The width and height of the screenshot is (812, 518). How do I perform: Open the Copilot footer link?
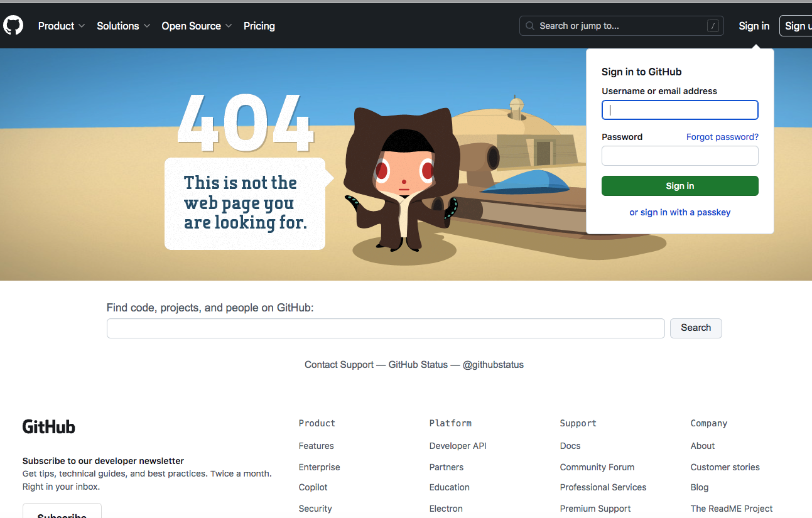pyautogui.click(x=313, y=487)
